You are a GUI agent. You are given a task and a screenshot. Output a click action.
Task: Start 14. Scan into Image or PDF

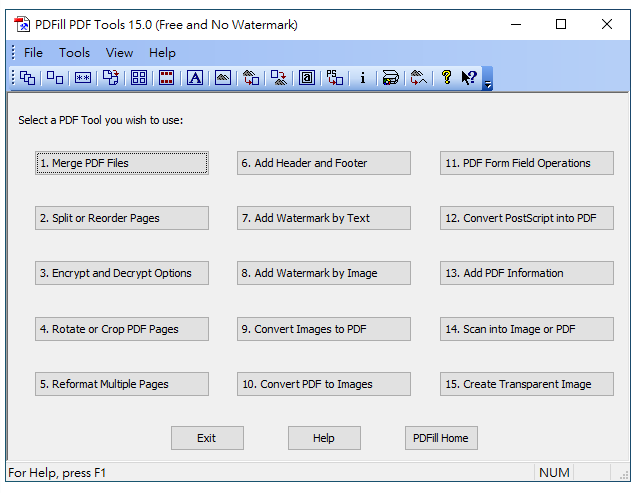pyautogui.click(x=527, y=329)
